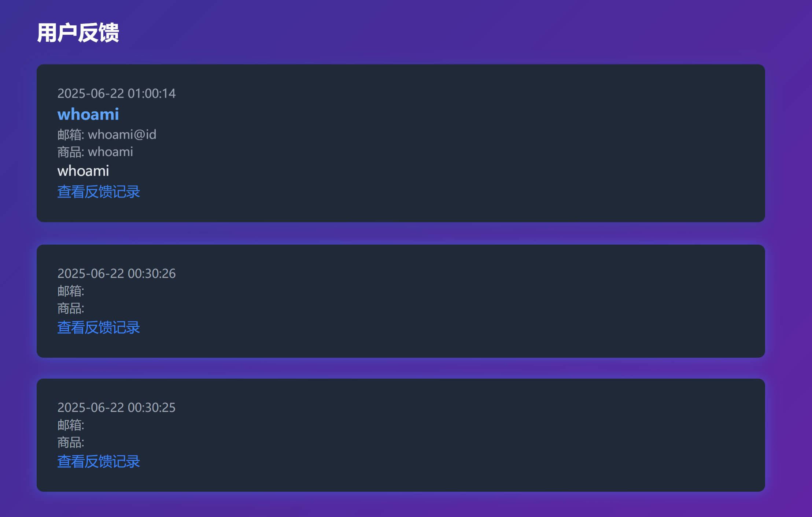
Task: Open 查看反馈记录 link under 00:30:25 entry
Action: click(x=99, y=462)
